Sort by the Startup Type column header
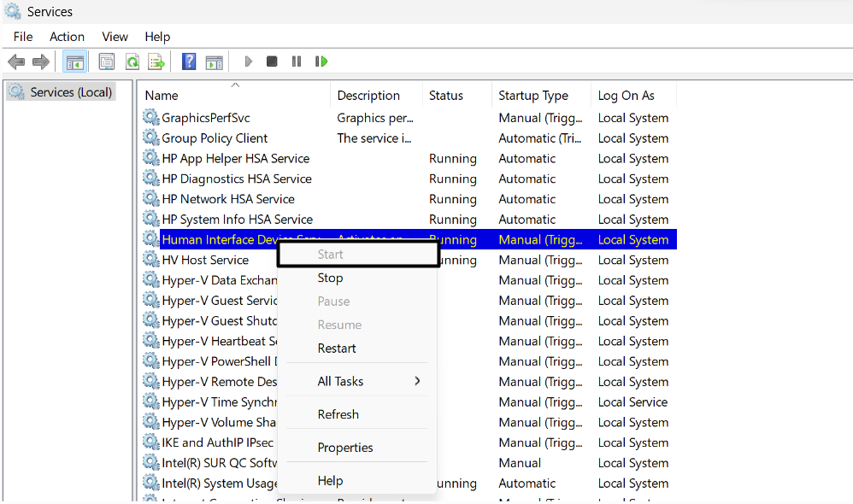This screenshot has width=853, height=504. (x=533, y=96)
